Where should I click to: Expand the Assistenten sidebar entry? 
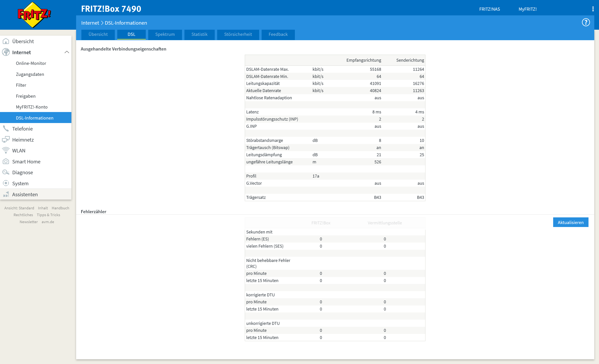pyautogui.click(x=25, y=194)
